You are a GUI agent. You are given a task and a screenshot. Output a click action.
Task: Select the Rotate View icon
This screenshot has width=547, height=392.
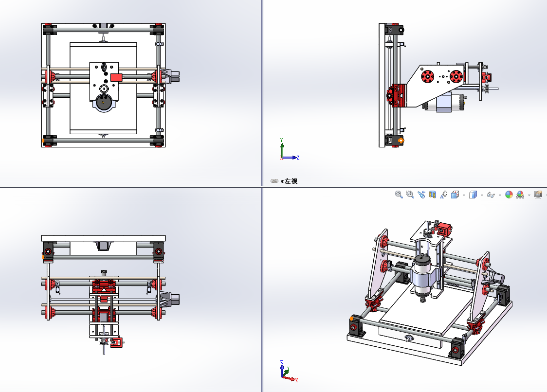point(444,194)
